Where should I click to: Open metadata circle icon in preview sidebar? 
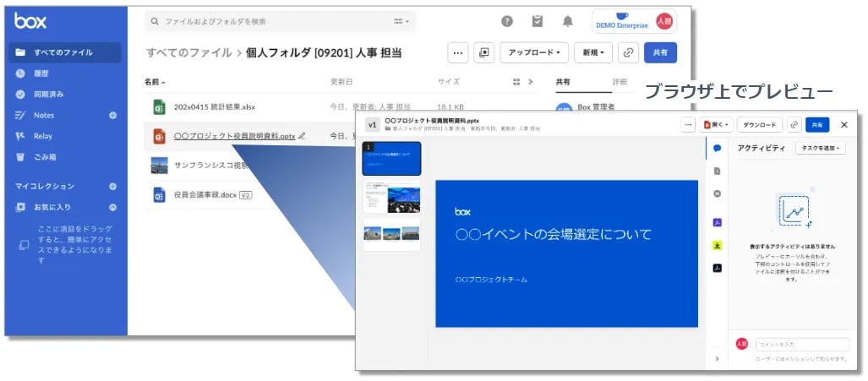[718, 194]
